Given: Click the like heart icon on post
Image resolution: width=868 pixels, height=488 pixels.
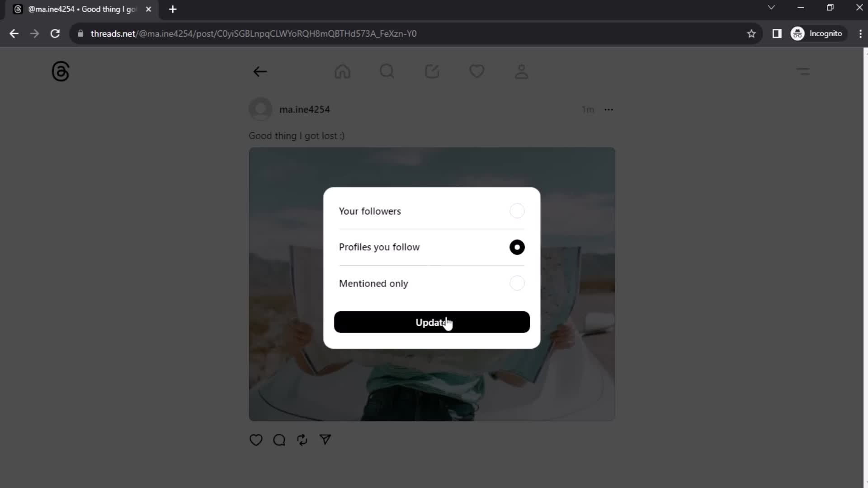Looking at the screenshot, I should [257, 440].
